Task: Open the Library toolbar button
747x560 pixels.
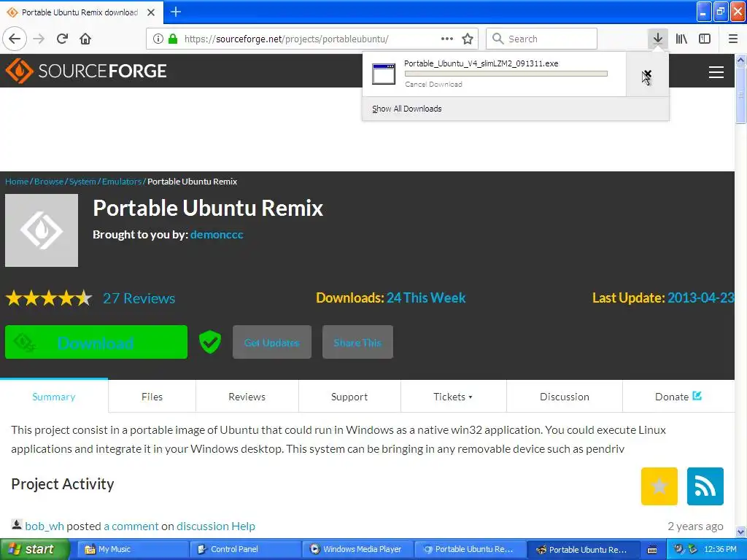Action: [681, 39]
